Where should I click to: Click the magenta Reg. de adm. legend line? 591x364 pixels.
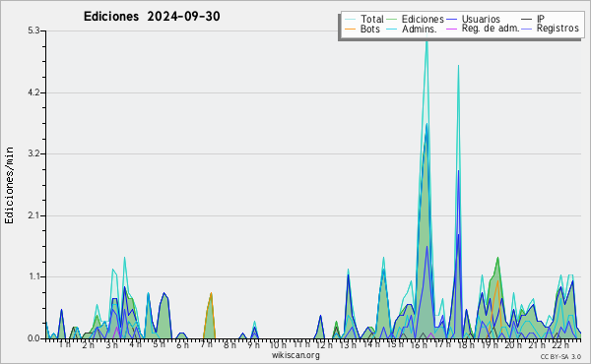click(x=451, y=29)
